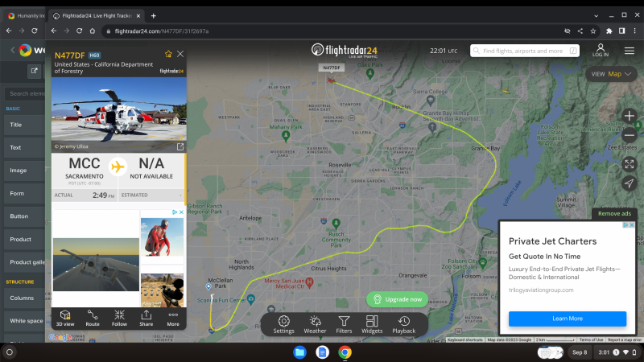Open the system tray clock showing 3:01
Viewport: 644px width, 362px height.
[x=617, y=352]
